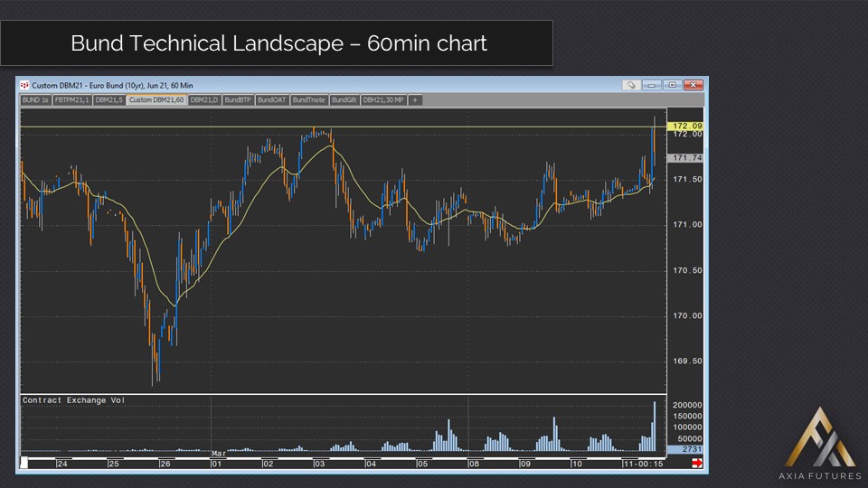Switch to the BundGilt tab
868x488 pixels.
(344, 100)
